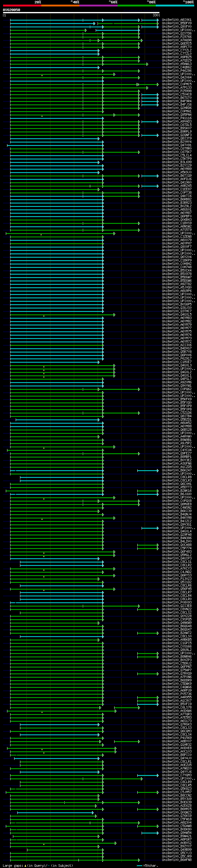Select label UniRef100_B8MBP1

176,457
